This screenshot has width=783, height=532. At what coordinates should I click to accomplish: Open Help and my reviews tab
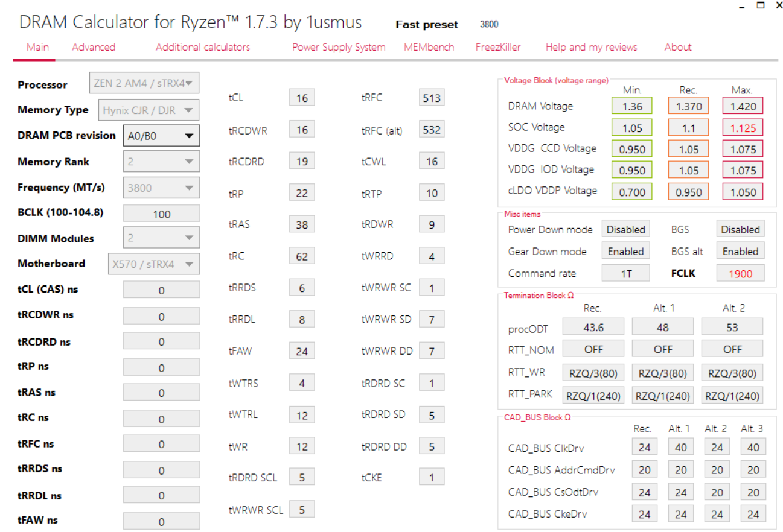pos(591,47)
